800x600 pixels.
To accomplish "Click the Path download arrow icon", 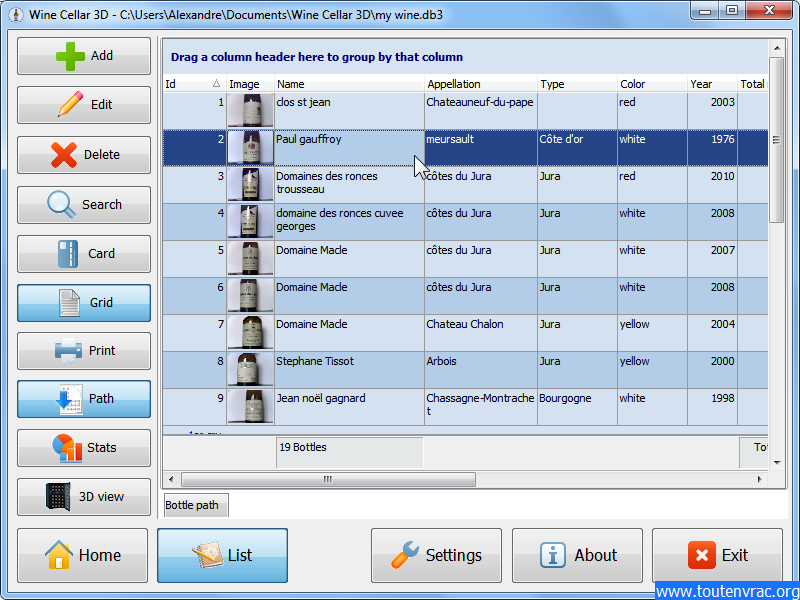I will pos(68,399).
